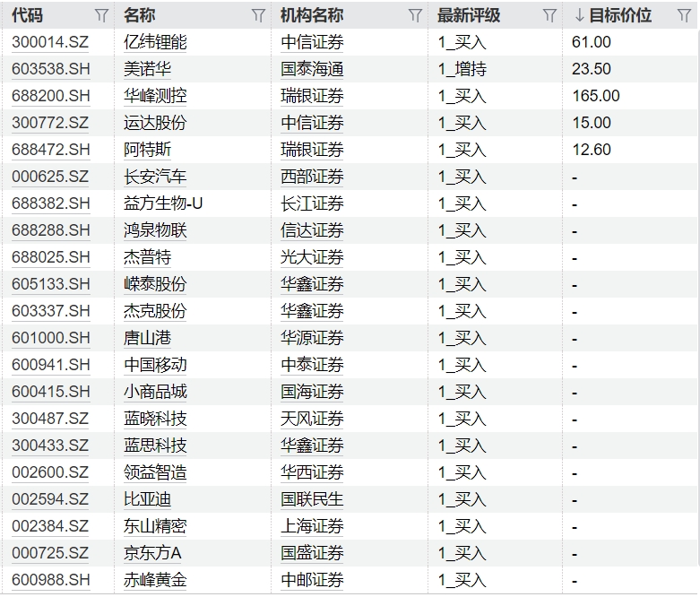Open stock code 688025.SH
Screen dimensions: 700x597
point(51,257)
